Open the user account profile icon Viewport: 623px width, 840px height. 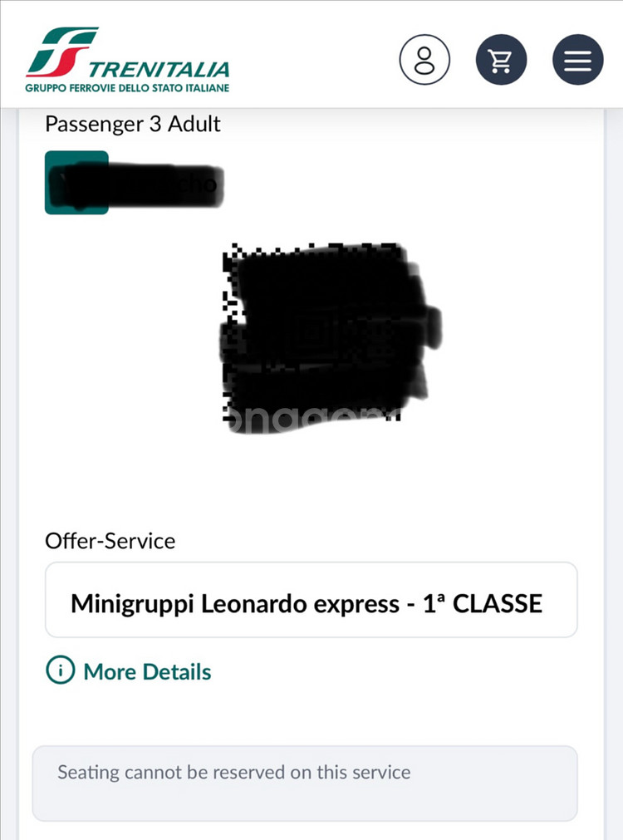[x=424, y=60]
